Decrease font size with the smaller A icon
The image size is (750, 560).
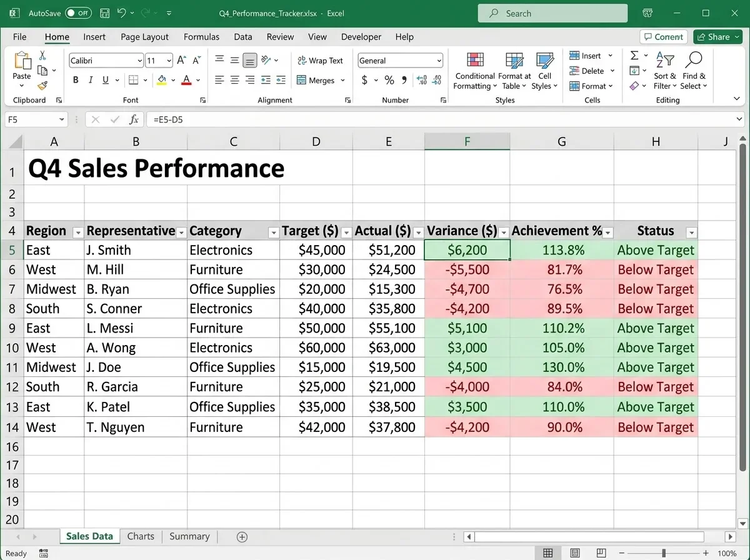(196, 61)
